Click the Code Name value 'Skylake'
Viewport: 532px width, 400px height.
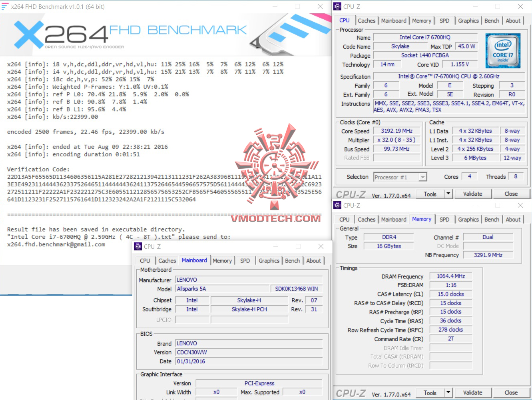click(x=400, y=46)
